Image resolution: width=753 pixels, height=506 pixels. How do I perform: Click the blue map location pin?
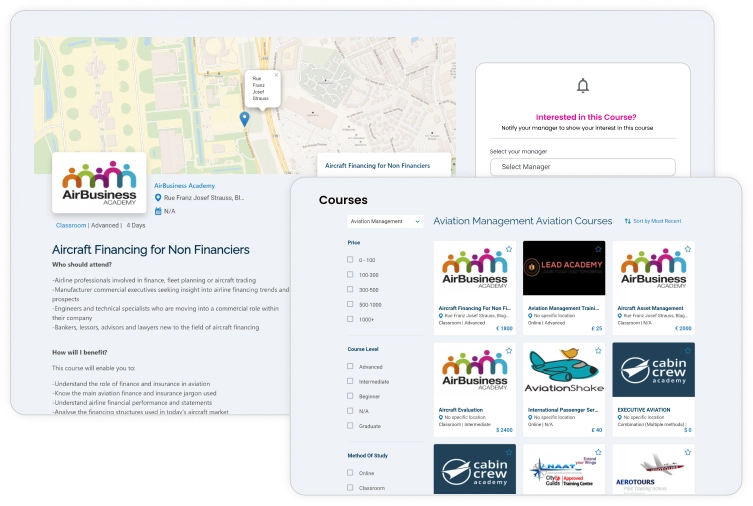(244, 119)
